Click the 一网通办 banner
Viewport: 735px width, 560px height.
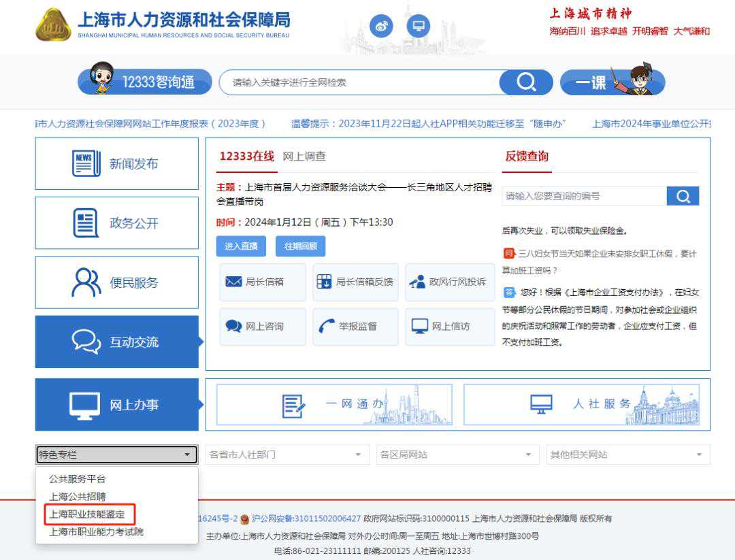tap(334, 404)
